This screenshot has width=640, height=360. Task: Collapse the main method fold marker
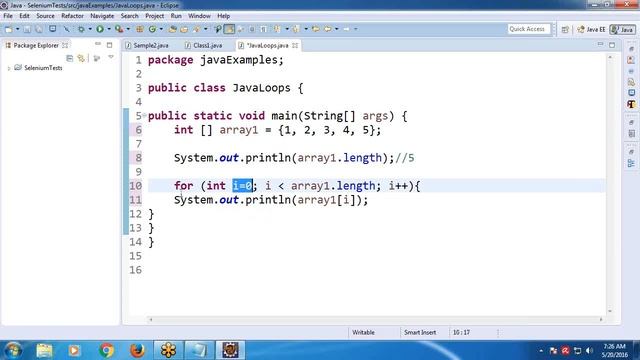[144, 116]
